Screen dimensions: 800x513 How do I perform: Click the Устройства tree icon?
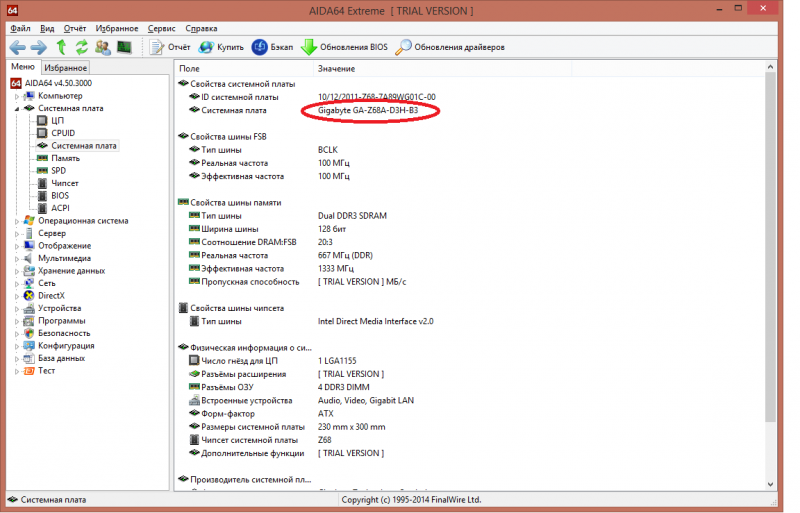29,308
